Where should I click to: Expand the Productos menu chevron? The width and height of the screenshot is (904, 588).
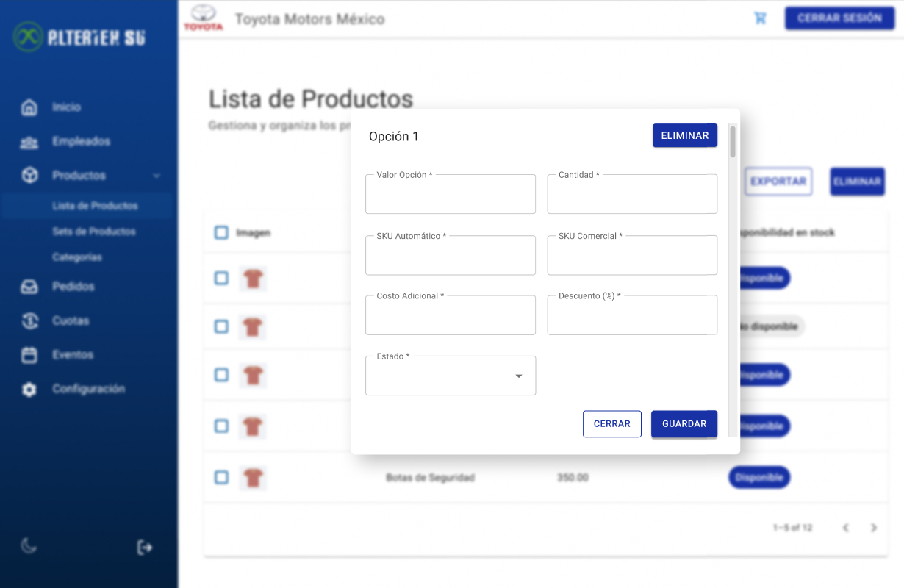[156, 176]
